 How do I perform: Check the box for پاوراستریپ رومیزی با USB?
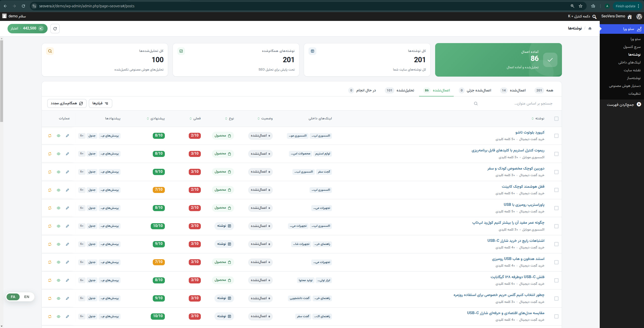[x=556, y=208]
